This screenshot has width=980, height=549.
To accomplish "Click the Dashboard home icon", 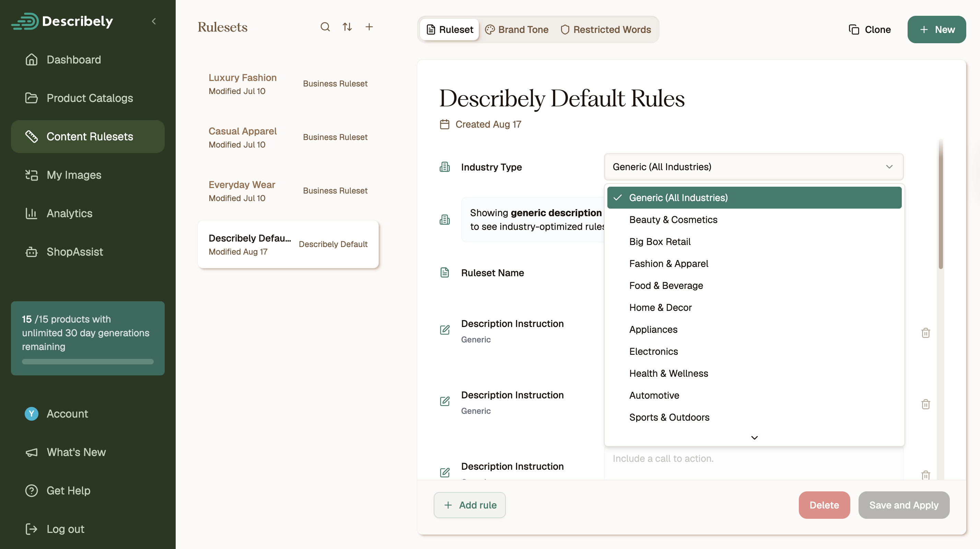I will (32, 60).
